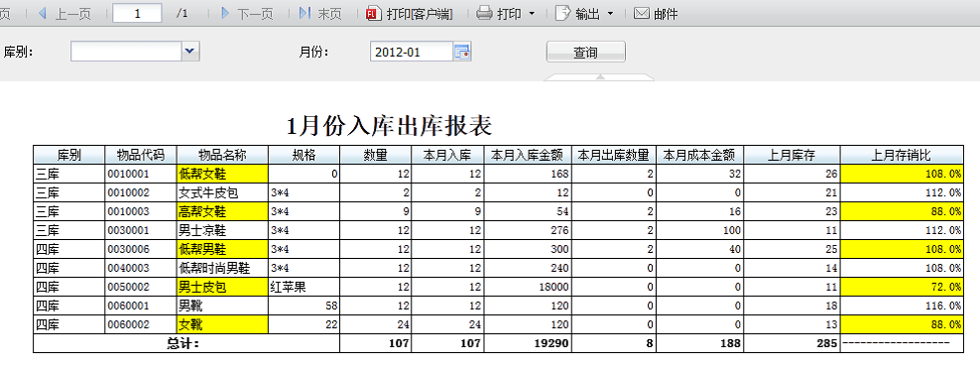
Task: Click item code 0010002
Action: [x=141, y=192]
